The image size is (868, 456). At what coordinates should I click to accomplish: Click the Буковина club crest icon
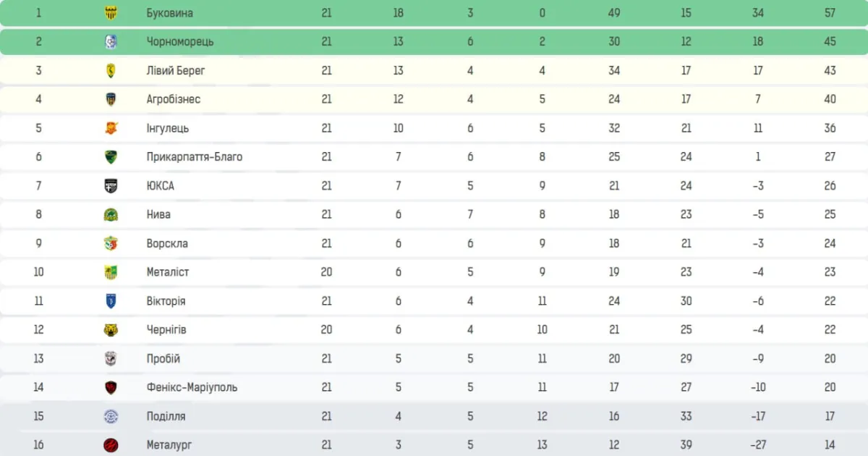coord(111,13)
